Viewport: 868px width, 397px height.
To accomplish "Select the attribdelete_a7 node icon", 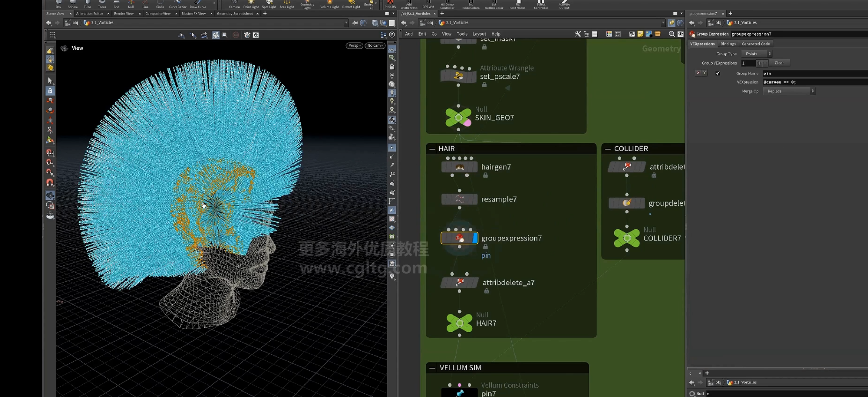I will (x=460, y=282).
